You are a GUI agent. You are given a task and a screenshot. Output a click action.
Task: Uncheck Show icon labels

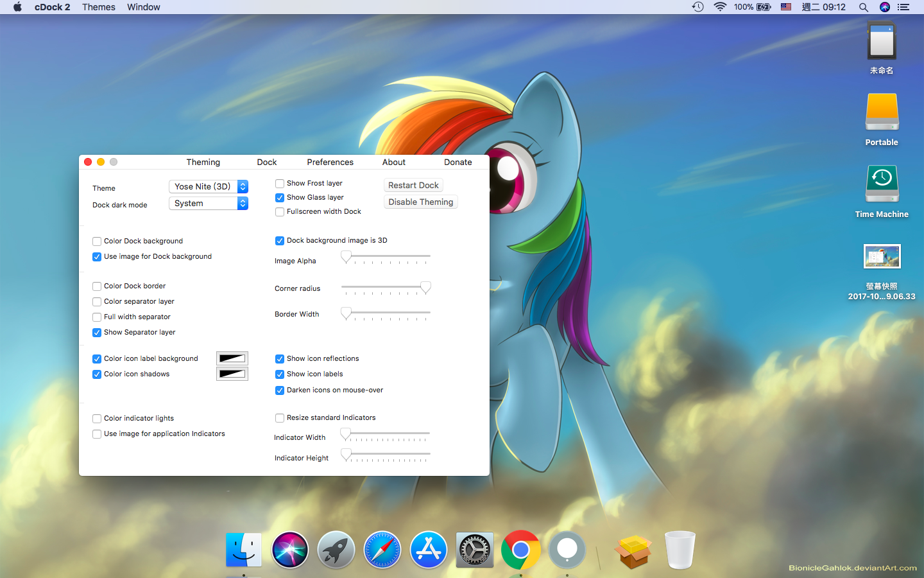click(280, 374)
